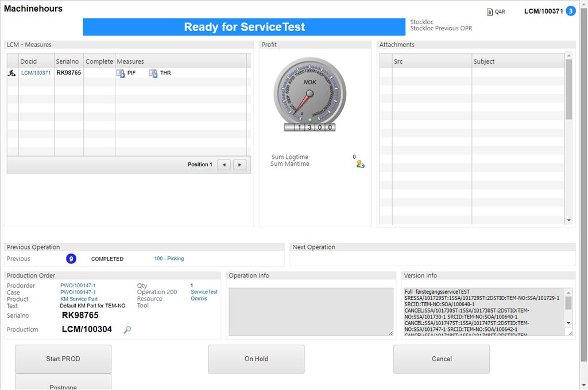
Task: Open the KM Service Part product link
Action: point(79,299)
